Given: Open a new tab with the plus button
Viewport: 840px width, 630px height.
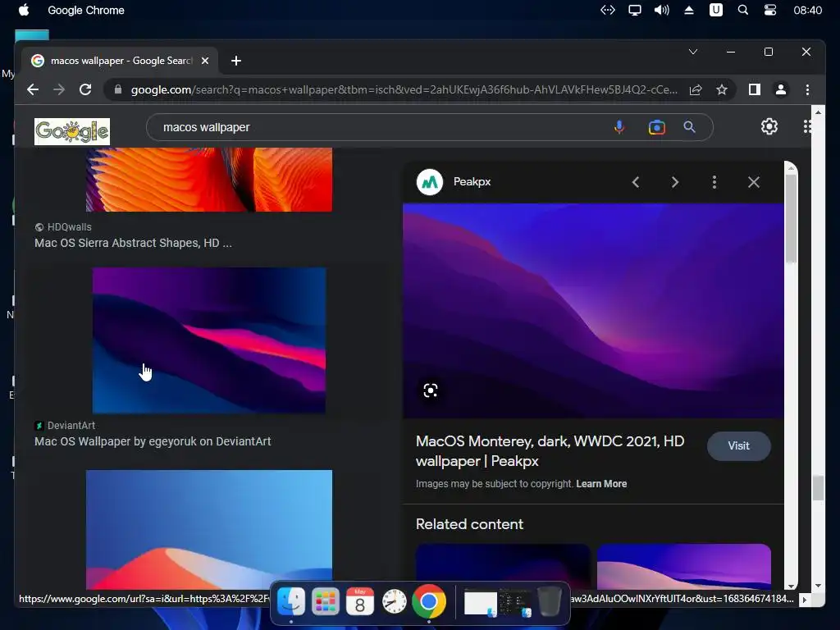Looking at the screenshot, I should click(236, 61).
